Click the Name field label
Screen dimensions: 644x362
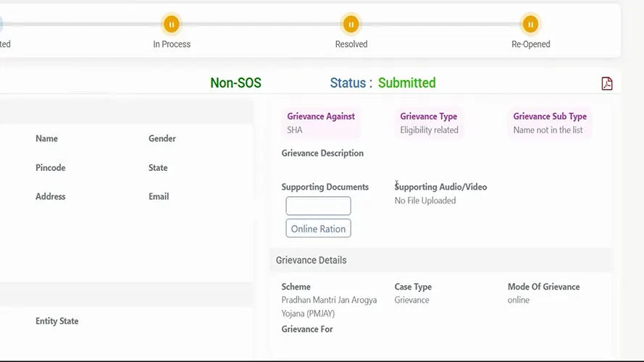(46, 138)
